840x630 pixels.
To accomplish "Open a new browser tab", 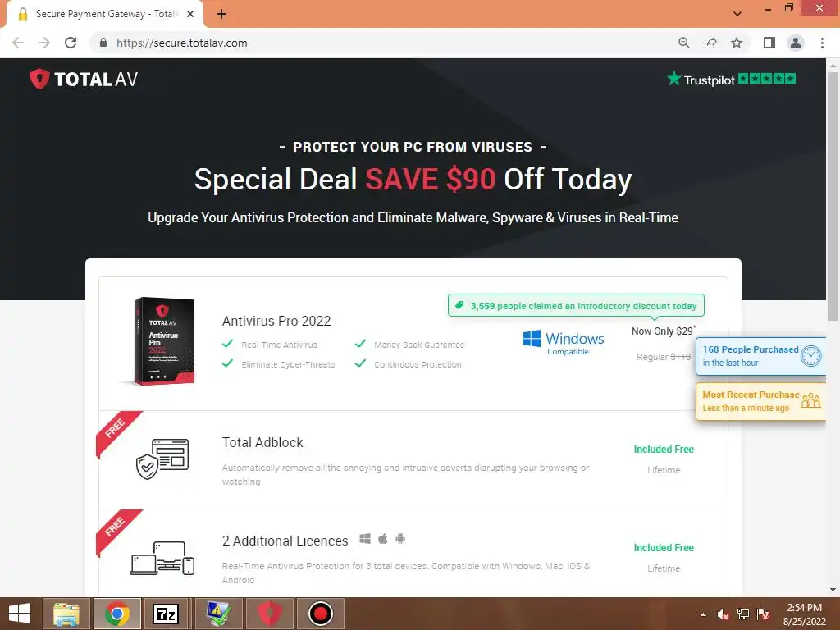I will (221, 14).
